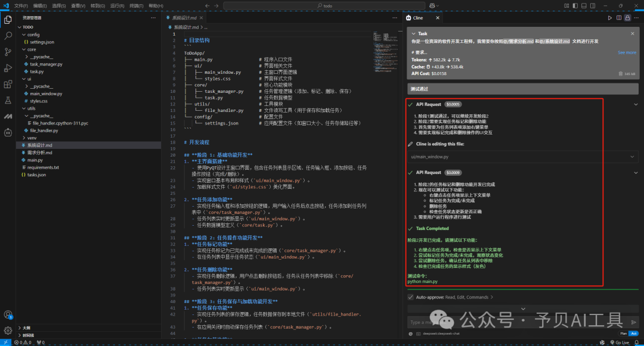Collapse the second API Request chevron

636,173
